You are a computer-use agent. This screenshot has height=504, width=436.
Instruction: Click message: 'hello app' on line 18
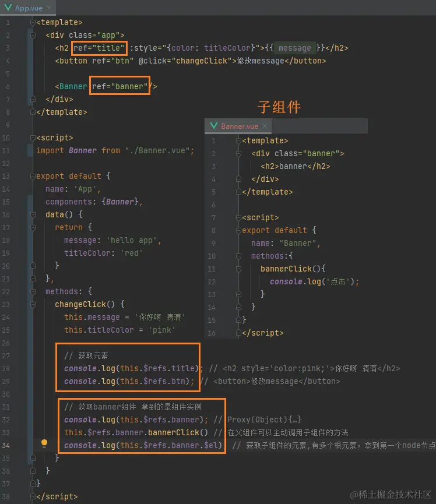pos(110,240)
